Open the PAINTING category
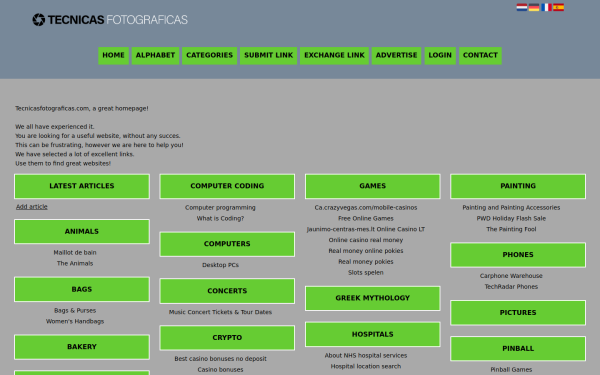600x375 pixels. pos(518,186)
